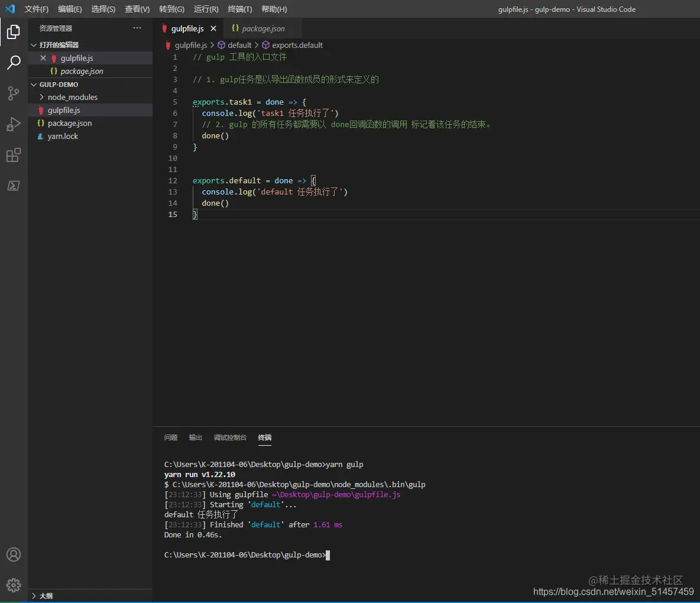Click default breadcrumb segment

(x=239, y=45)
